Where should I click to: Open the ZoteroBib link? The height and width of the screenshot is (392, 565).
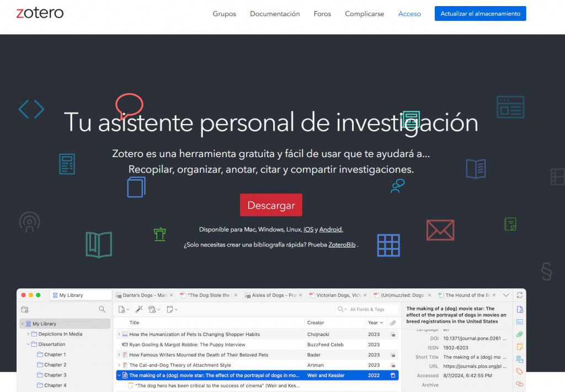[x=342, y=245]
